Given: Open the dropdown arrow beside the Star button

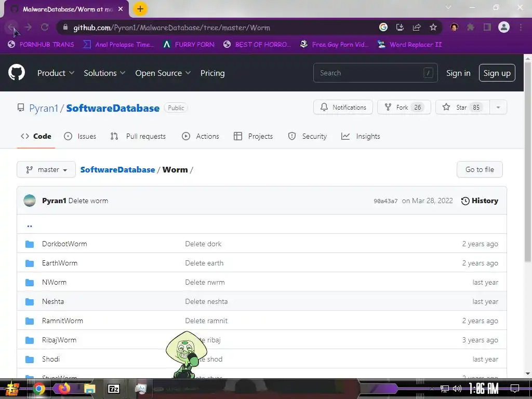Looking at the screenshot, I should click(498, 107).
